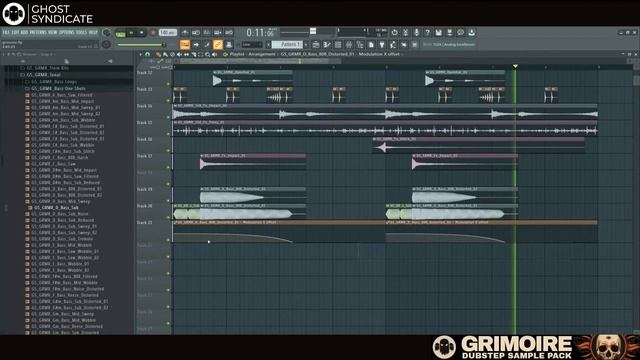640x360 pixels.
Task: Select the Playback speaker tool in playlist toolbar
Action: [x=214, y=54]
